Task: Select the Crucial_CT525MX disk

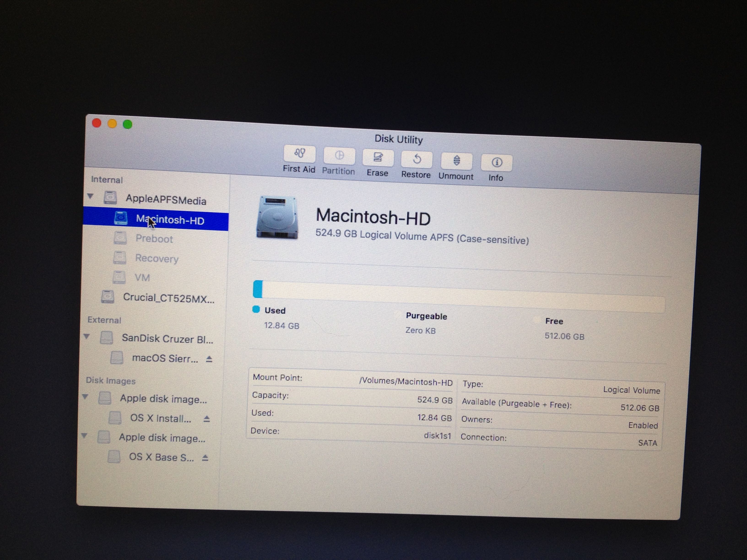Action: (168, 298)
